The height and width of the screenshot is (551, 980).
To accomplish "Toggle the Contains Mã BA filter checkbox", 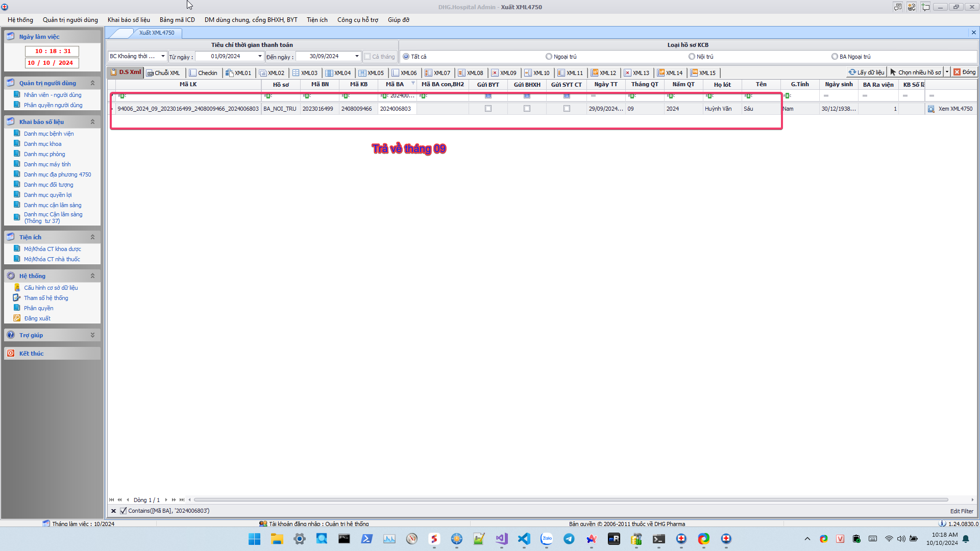I will (x=123, y=511).
